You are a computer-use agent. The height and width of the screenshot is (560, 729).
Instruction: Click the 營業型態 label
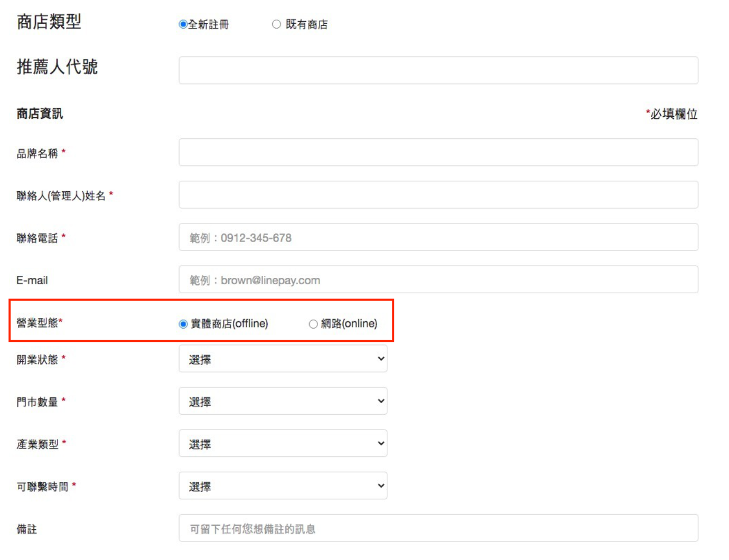tap(39, 322)
